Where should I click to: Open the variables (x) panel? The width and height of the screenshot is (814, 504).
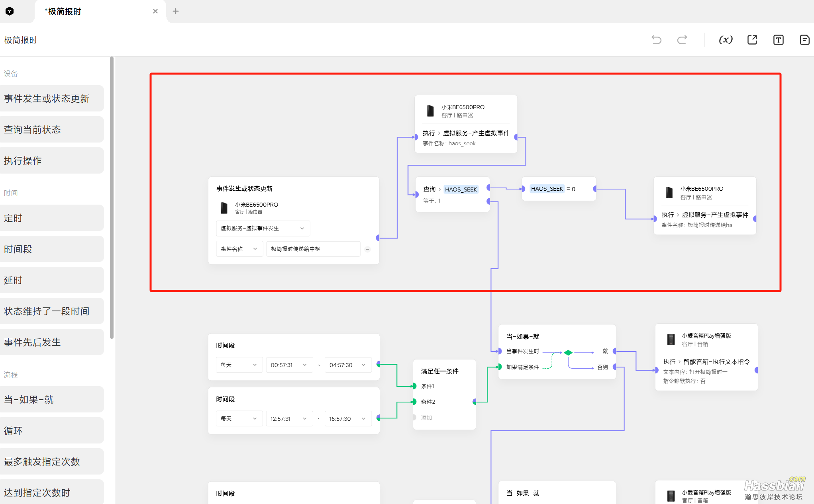(x=725, y=40)
